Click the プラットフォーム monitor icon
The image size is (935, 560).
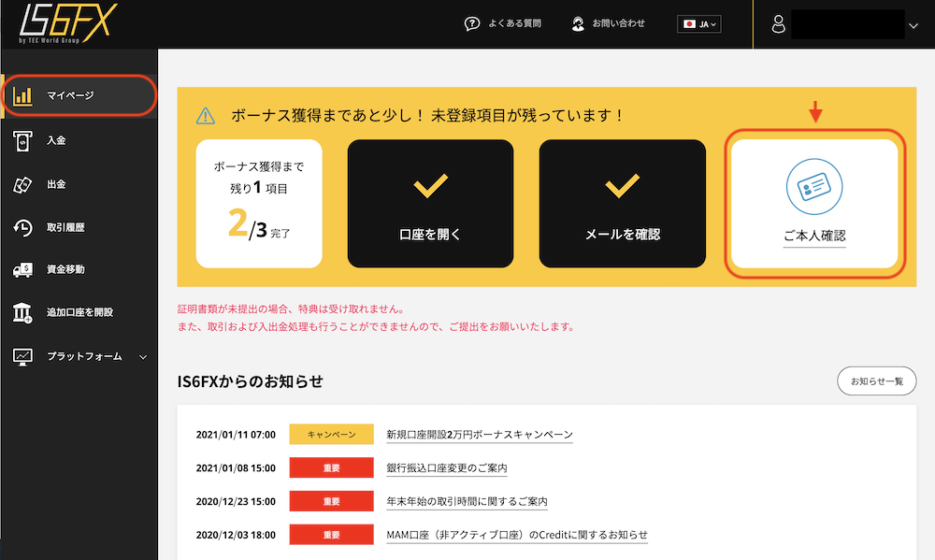[x=22, y=356]
